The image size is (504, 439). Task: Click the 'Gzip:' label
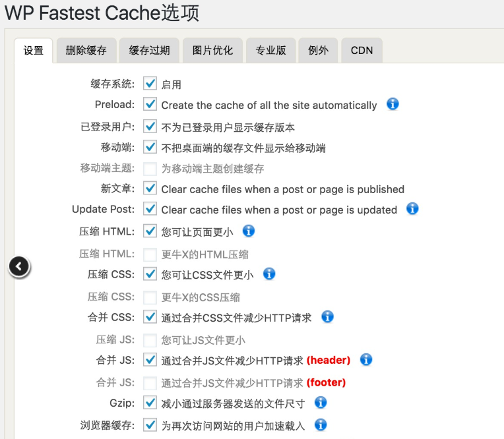(122, 403)
